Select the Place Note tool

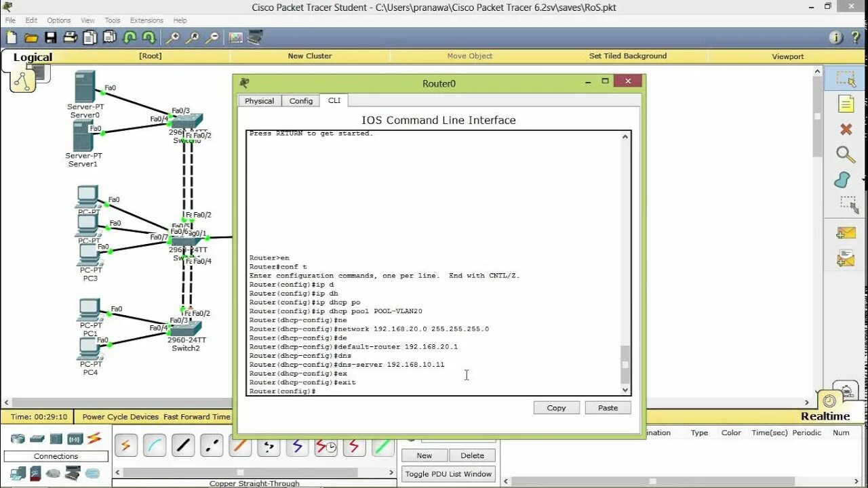point(846,104)
